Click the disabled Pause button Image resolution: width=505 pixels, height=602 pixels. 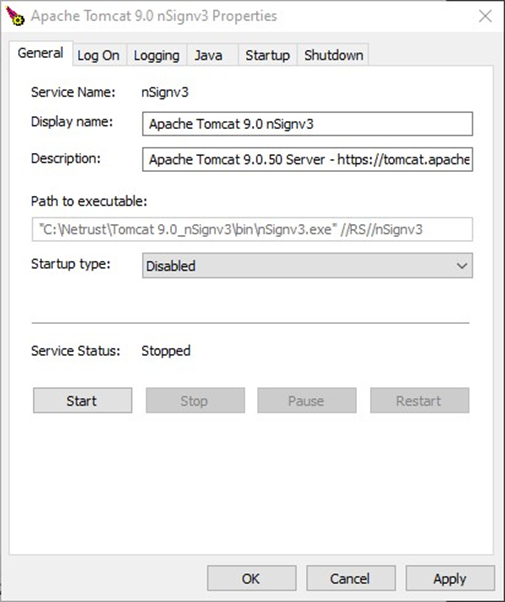307,400
